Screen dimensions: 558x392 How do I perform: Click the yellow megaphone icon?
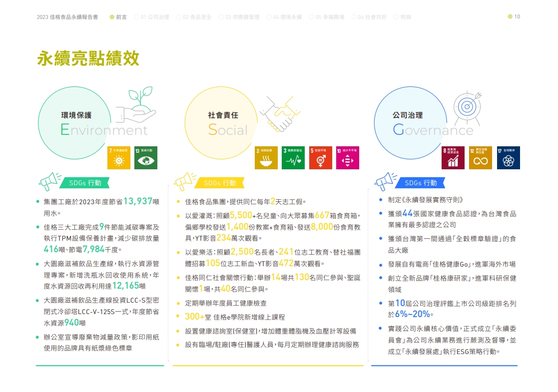click(x=185, y=181)
